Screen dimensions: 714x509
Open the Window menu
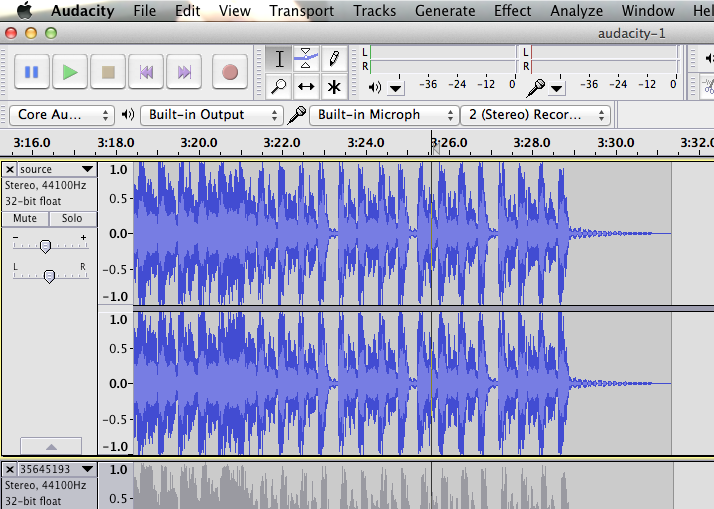tap(648, 10)
